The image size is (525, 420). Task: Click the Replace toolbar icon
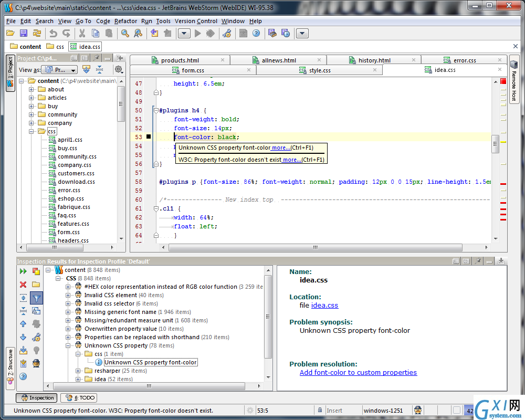tap(138, 33)
